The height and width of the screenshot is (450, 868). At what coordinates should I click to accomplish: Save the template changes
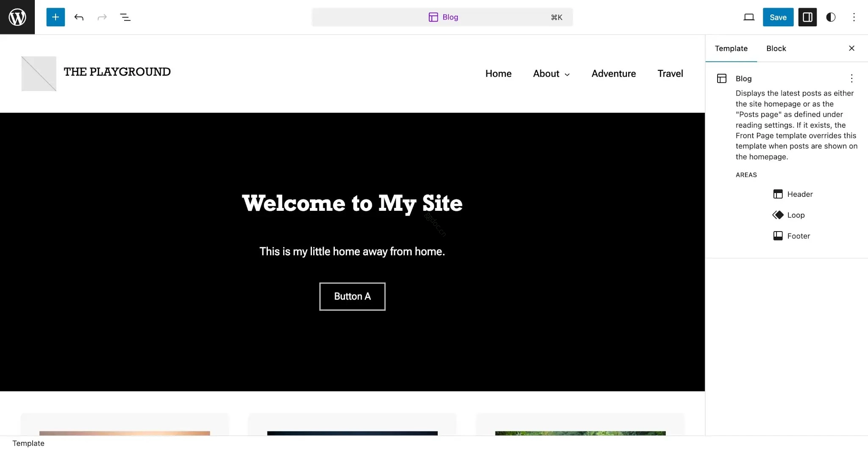(x=778, y=17)
